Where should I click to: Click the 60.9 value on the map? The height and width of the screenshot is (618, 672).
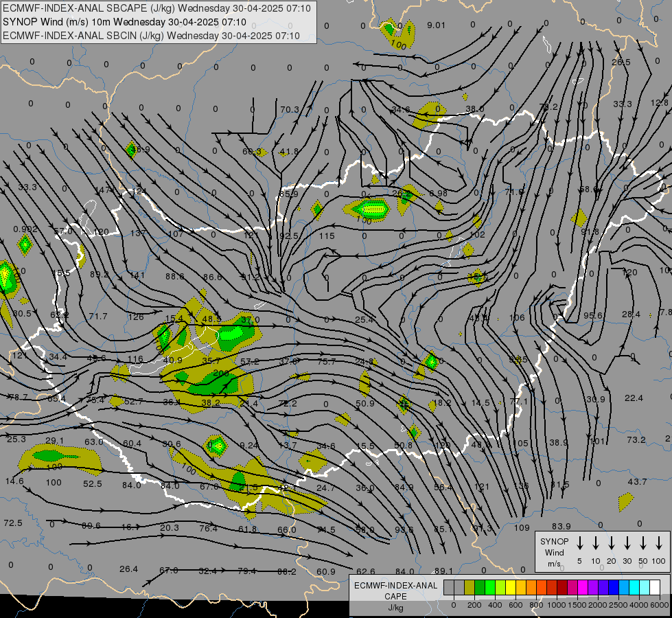click(326, 571)
